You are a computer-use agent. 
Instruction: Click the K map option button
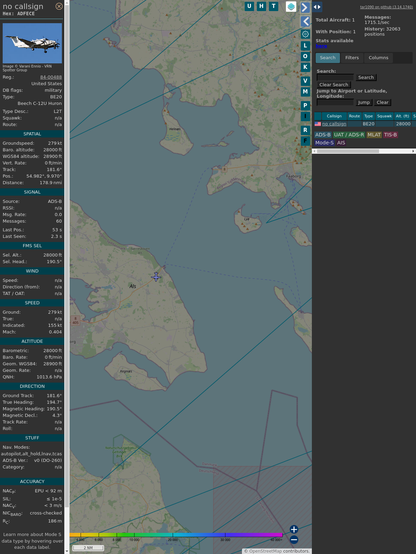(x=305, y=67)
